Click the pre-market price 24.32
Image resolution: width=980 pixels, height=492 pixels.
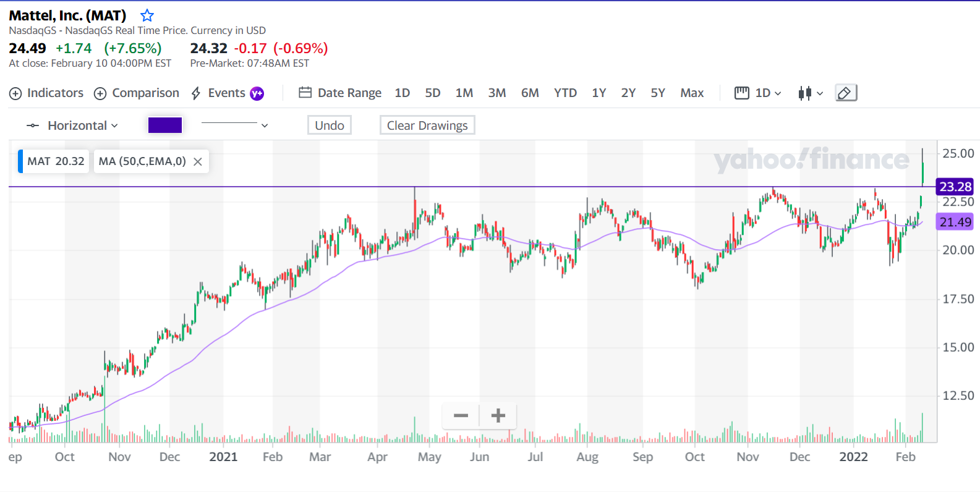point(209,48)
